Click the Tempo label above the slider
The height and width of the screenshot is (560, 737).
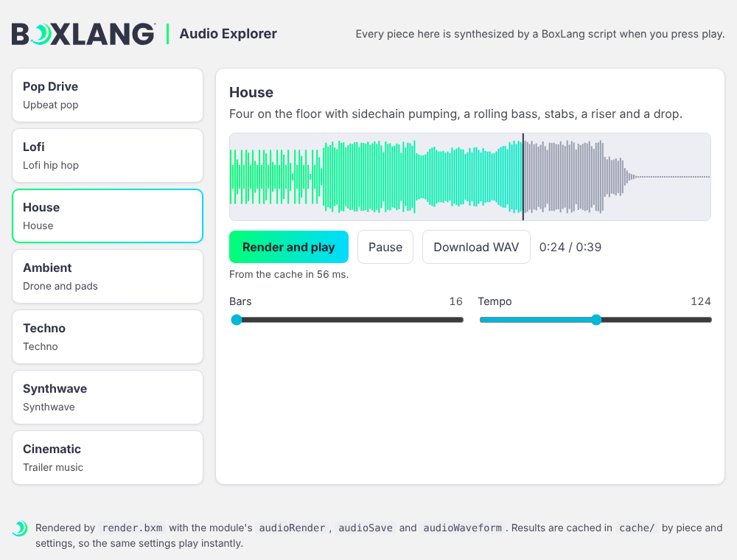point(495,301)
